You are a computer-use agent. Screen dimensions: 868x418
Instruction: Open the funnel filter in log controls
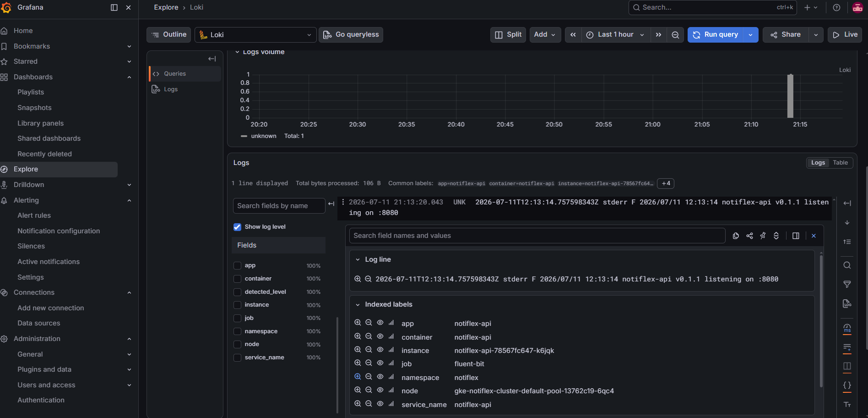pos(847,285)
